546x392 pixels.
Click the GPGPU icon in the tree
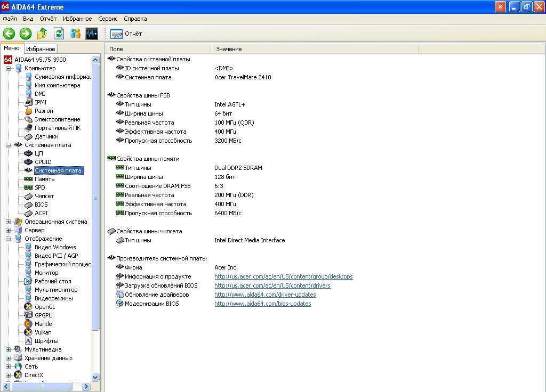click(x=28, y=315)
